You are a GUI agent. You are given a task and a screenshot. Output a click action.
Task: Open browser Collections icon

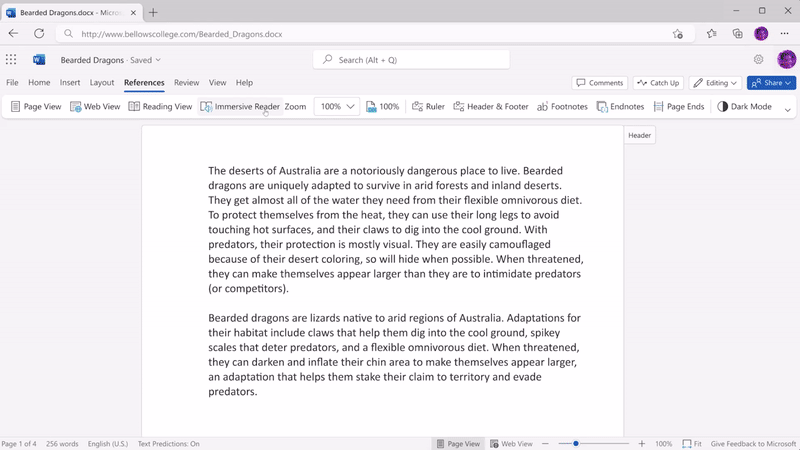[737, 34]
